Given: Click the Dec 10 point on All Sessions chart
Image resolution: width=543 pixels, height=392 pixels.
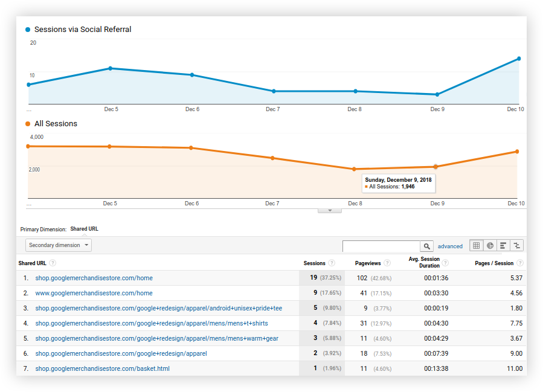Looking at the screenshot, I should click(x=517, y=152).
